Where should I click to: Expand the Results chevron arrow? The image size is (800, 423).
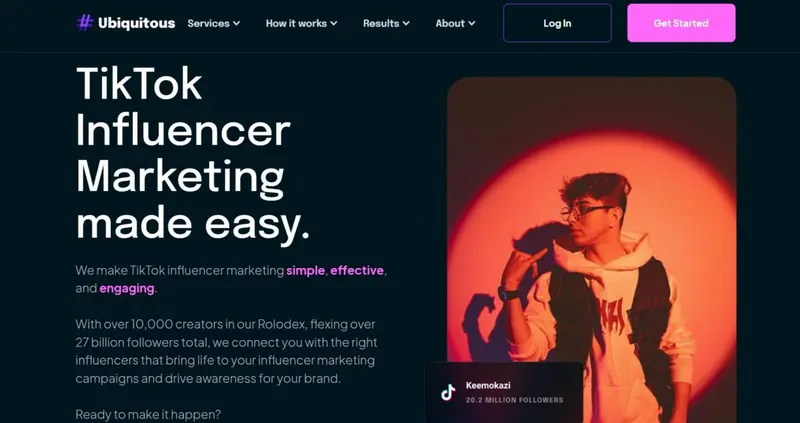[406, 23]
